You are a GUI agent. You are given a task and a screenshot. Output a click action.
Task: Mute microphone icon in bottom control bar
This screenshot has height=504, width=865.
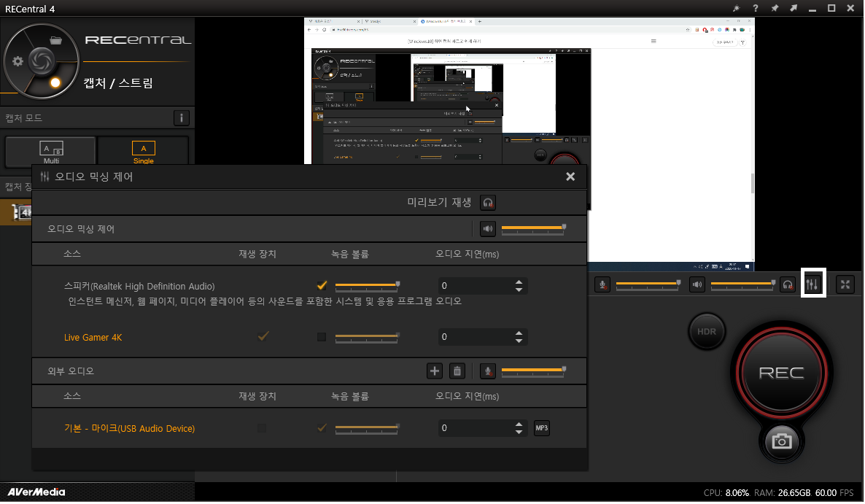point(602,284)
